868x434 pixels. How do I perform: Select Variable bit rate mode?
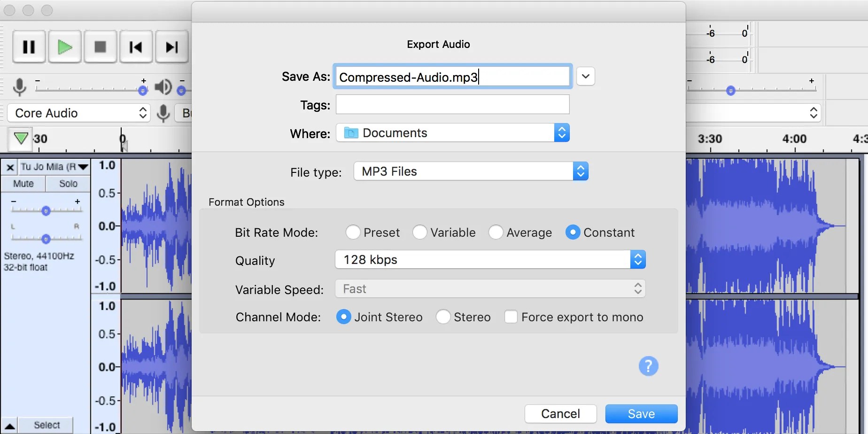[x=419, y=232]
